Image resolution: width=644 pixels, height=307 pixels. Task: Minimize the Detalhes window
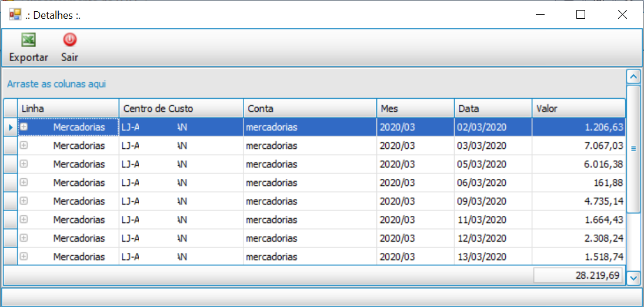point(540,15)
